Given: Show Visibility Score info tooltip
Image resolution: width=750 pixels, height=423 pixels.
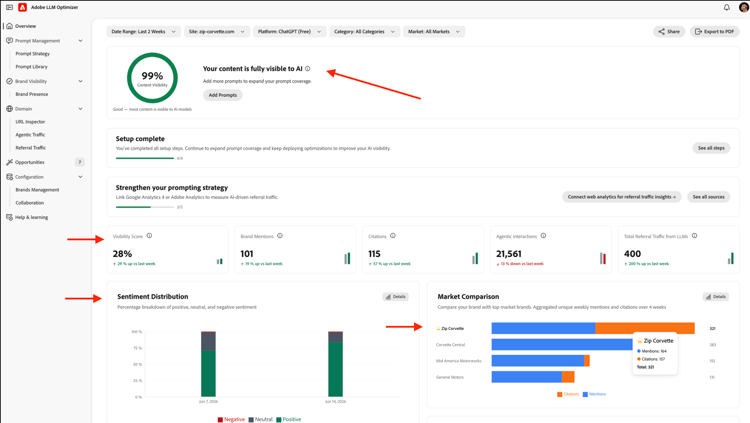Looking at the screenshot, I should (x=149, y=236).
